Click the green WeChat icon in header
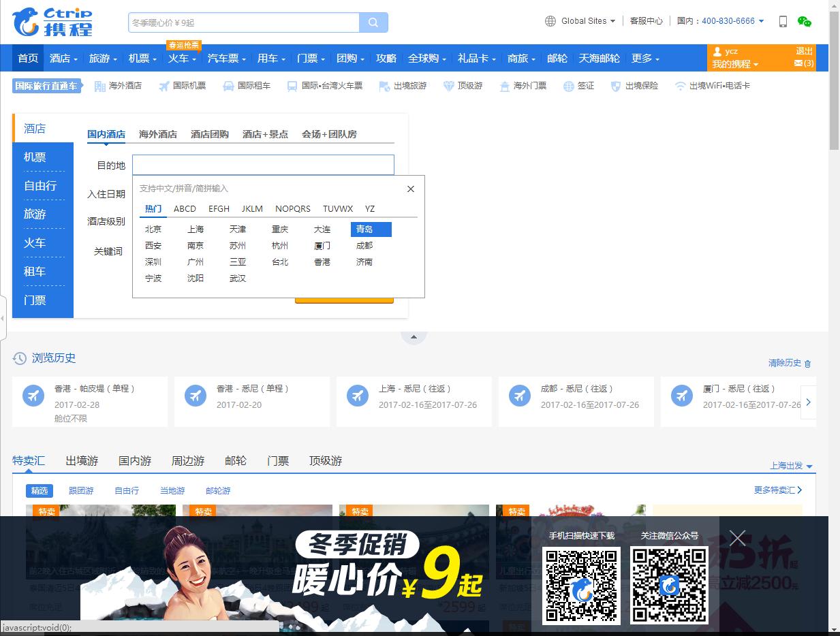840x636 pixels. point(806,22)
